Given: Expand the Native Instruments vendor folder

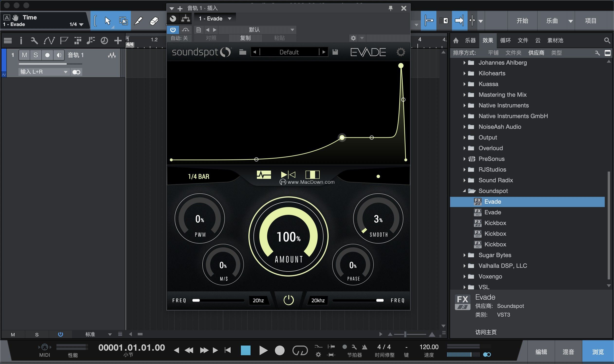Looking at the screenshot, I should (x=464, y=105).
